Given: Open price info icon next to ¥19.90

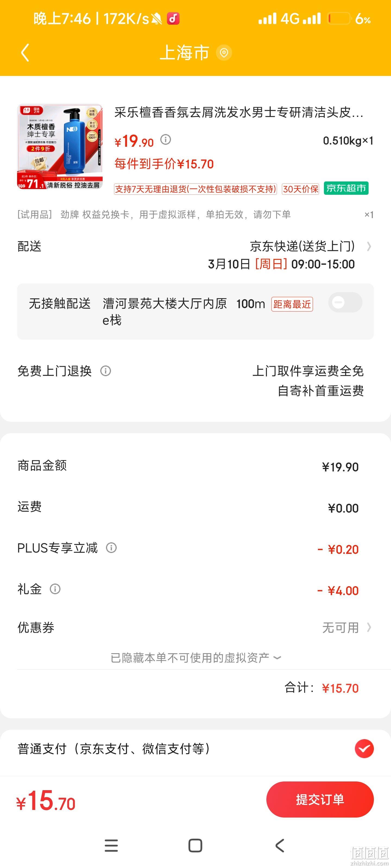Looking at the screenshot, I should (166, 139).
